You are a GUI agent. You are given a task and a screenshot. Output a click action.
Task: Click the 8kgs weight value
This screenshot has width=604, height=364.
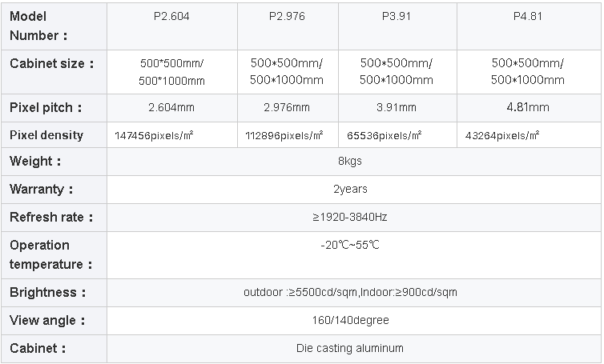coord(350,161)
